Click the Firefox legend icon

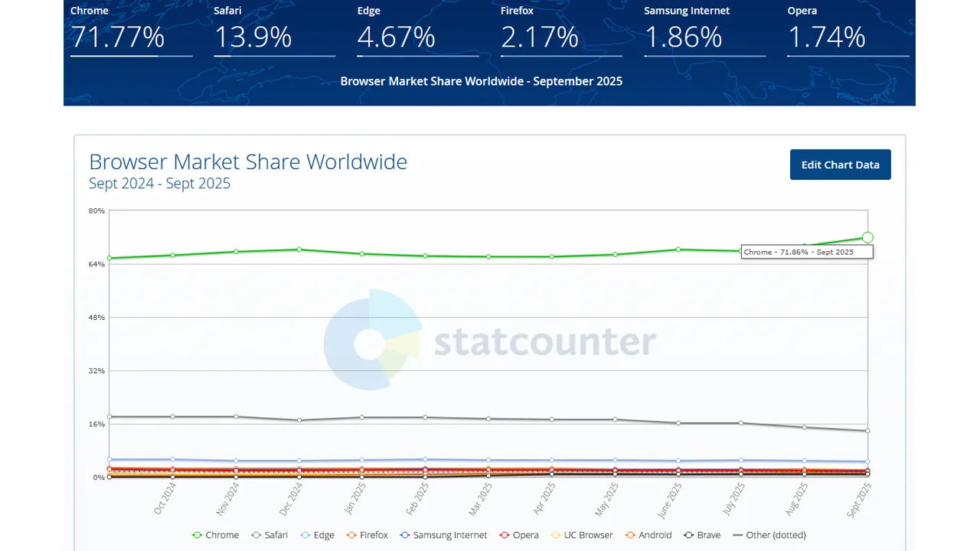pyautogui.click(x=351, y=535)
